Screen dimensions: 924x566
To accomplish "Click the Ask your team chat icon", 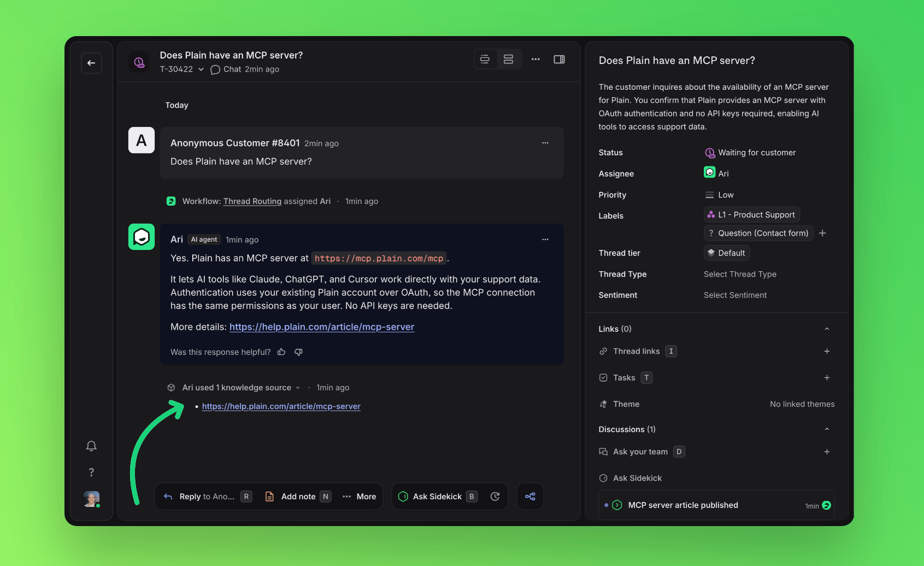I will (603, 452).
